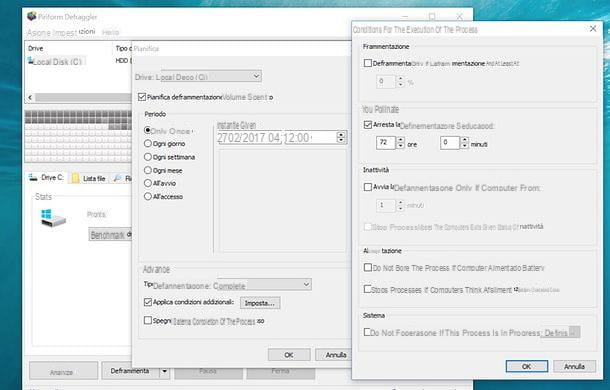Select the Ogni mese radio button

[147, 170]
